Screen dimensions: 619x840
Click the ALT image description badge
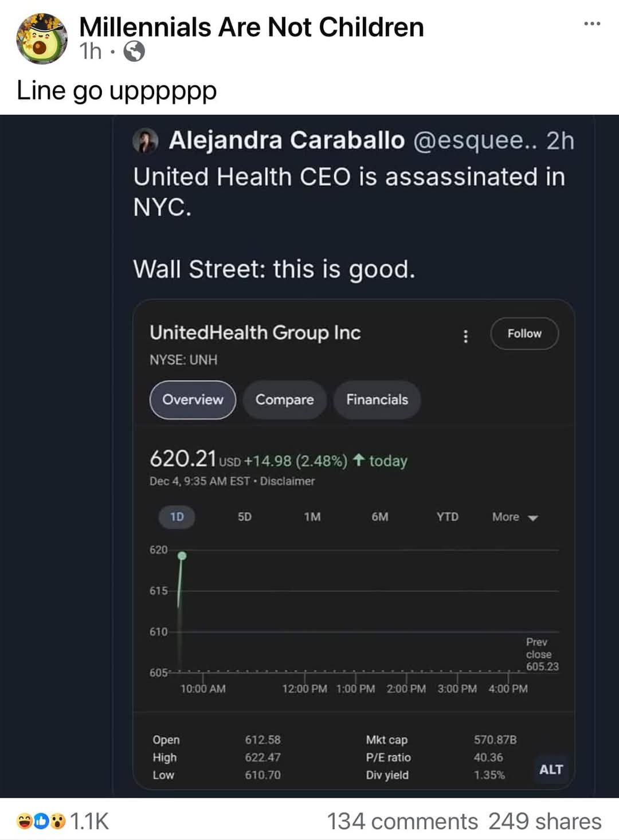point(551,770)
